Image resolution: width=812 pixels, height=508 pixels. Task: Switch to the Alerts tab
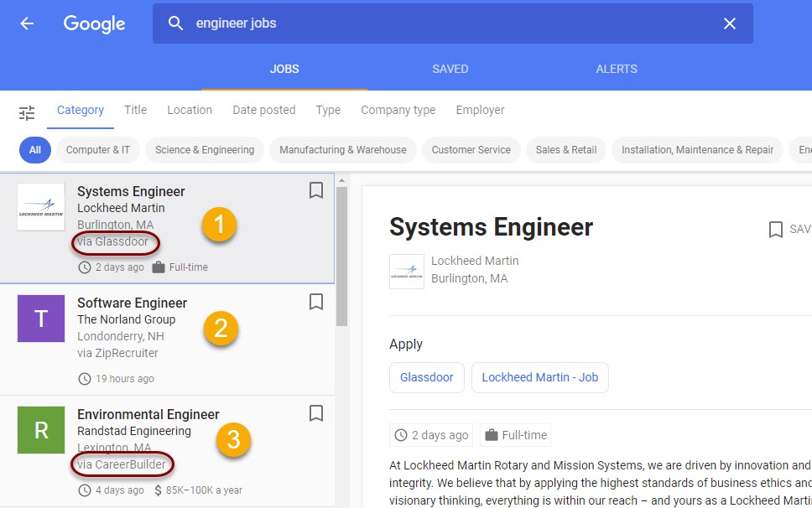tap(617, 69)
